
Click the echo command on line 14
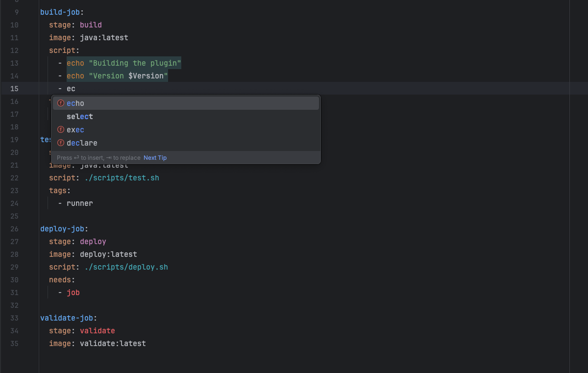(x=75, y=76)
